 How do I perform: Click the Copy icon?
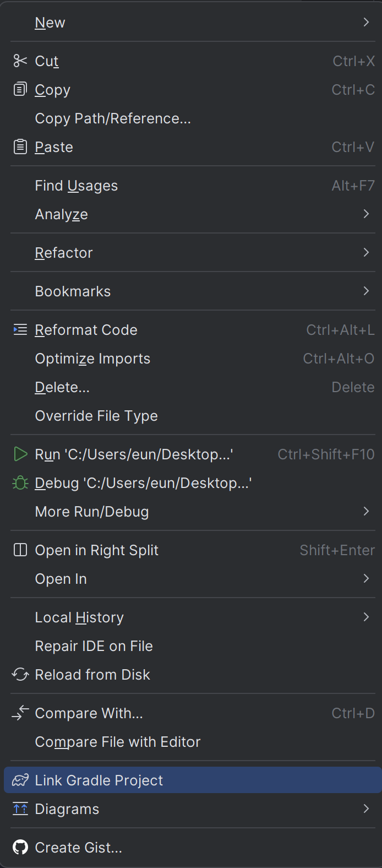coord(20,89)
